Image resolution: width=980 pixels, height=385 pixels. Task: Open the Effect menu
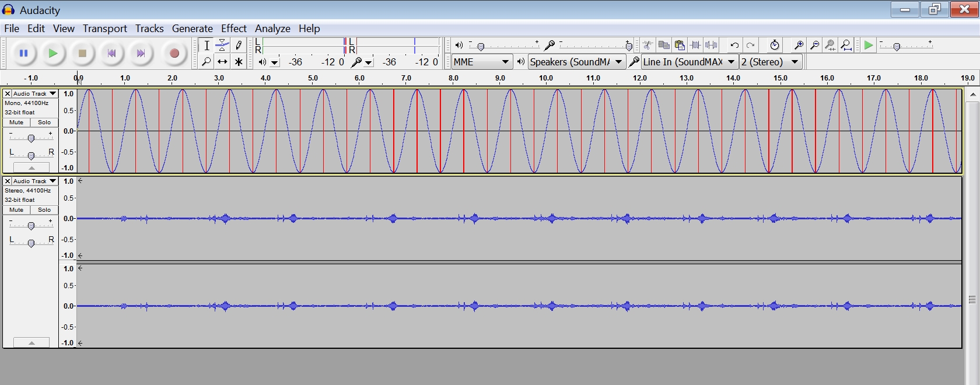pos(233,29)
